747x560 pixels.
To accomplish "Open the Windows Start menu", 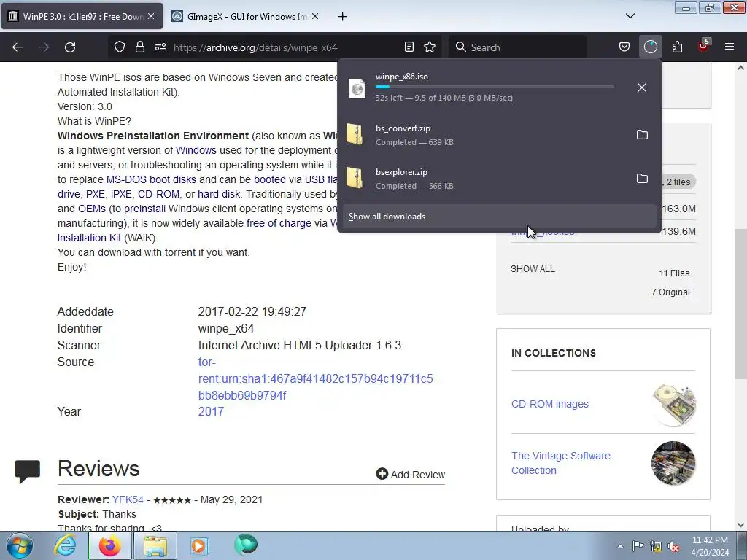I will (19, 545).
